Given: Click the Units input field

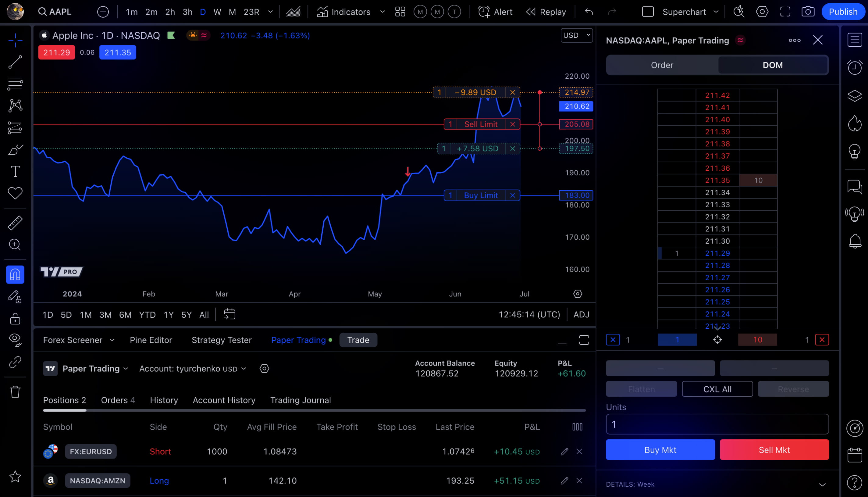Looking at the screenshot, I should click(717, 424).
